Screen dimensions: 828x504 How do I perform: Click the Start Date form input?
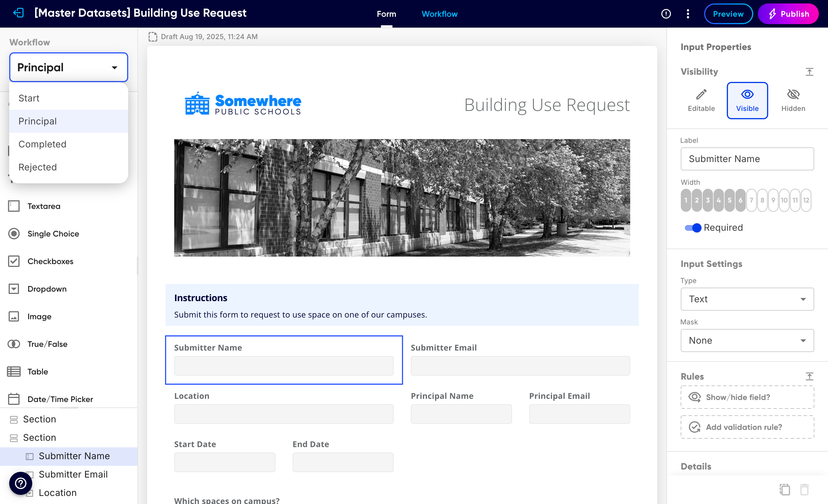[x=225, y=462]
